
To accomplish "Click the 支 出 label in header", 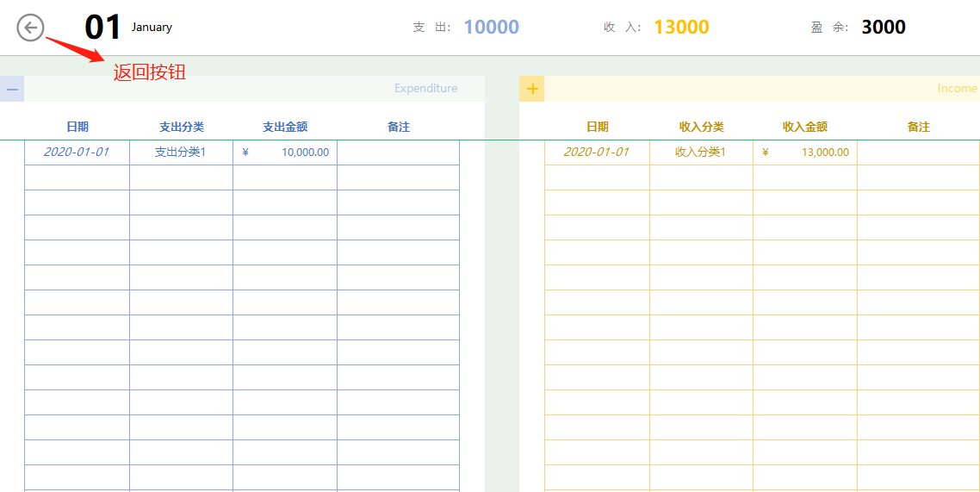I will pos(432,28).
